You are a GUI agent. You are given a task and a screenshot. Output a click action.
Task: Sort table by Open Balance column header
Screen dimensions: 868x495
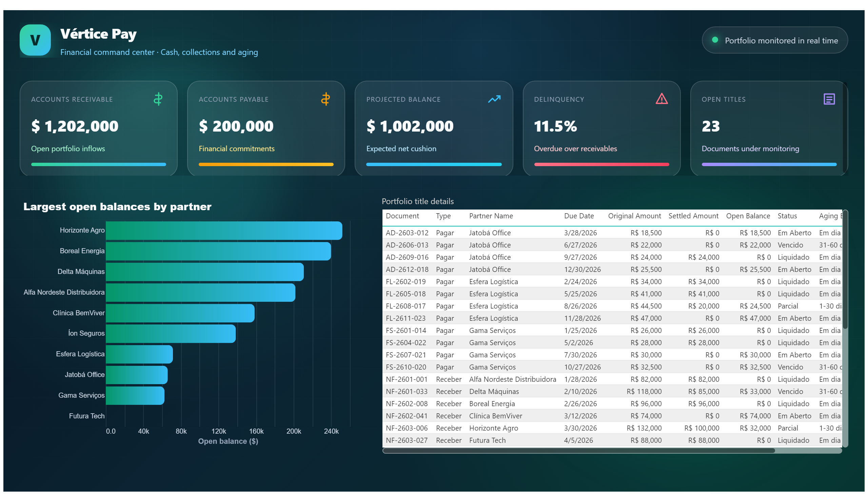[x=748, y=216]
